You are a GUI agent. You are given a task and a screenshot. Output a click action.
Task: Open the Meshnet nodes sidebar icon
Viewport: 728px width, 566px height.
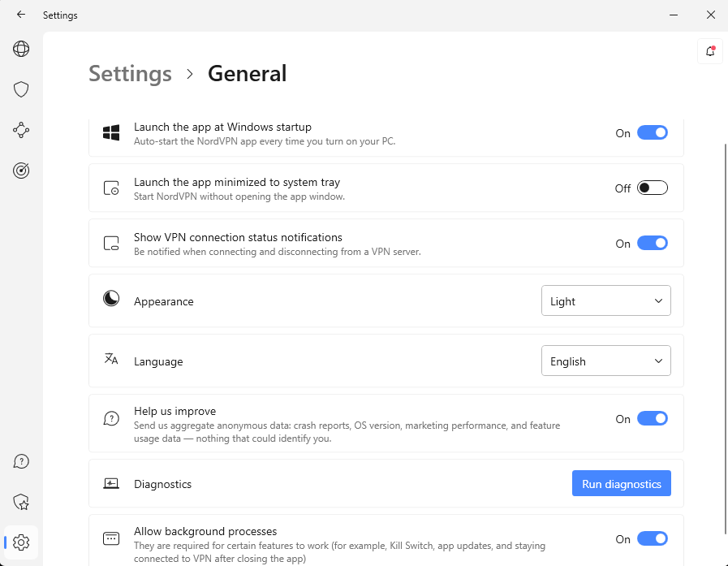point(21,130)
